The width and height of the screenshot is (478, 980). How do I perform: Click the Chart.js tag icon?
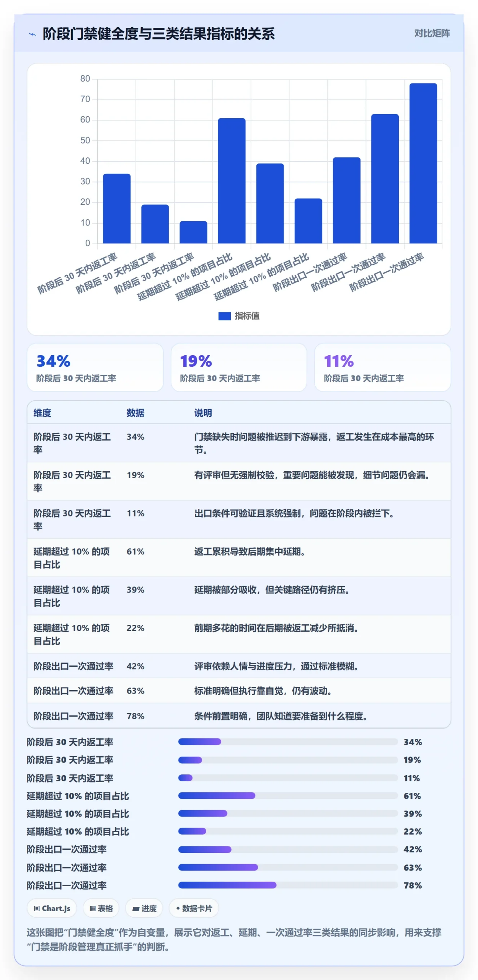click(37, 908)
